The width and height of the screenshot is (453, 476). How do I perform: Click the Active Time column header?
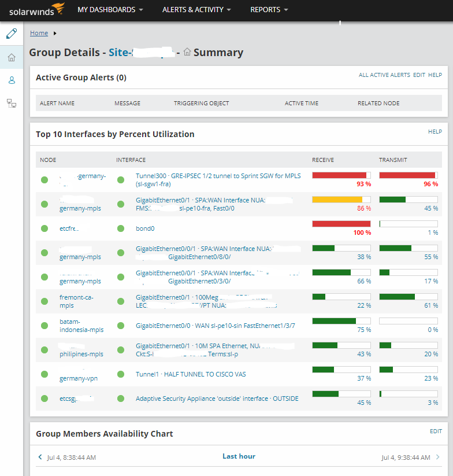[x=302, y=103]
